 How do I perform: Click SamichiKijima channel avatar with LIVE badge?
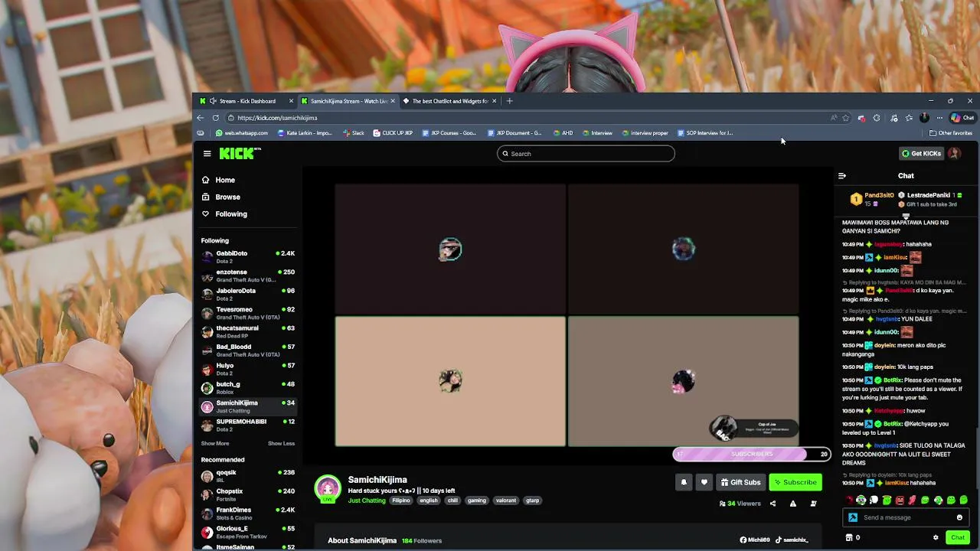click(x=328, y=489)
